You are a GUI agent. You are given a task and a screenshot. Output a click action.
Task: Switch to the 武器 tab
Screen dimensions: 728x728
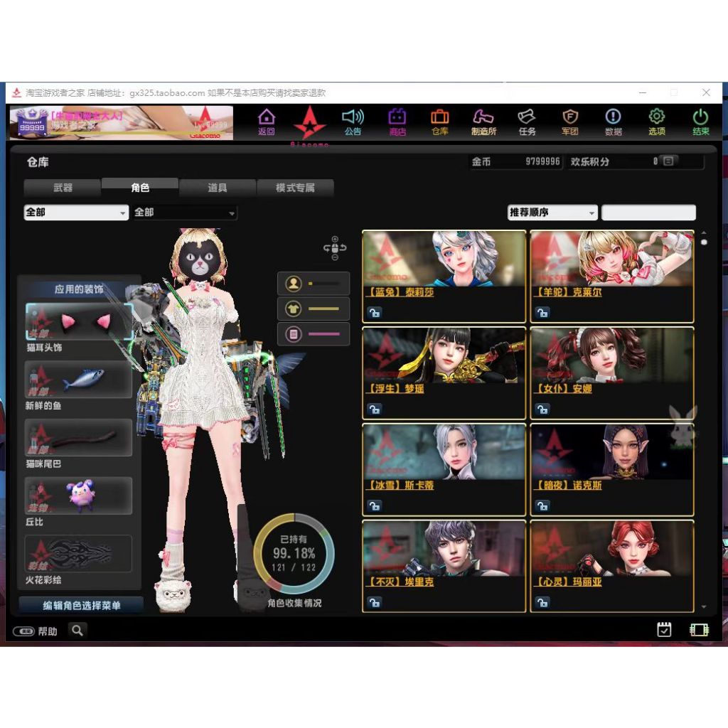coord(63,188)
